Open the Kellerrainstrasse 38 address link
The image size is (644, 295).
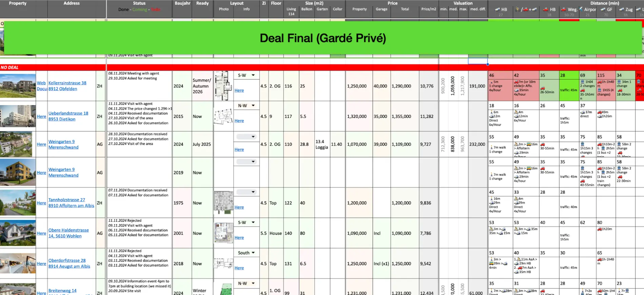click(x=67, y=86)
